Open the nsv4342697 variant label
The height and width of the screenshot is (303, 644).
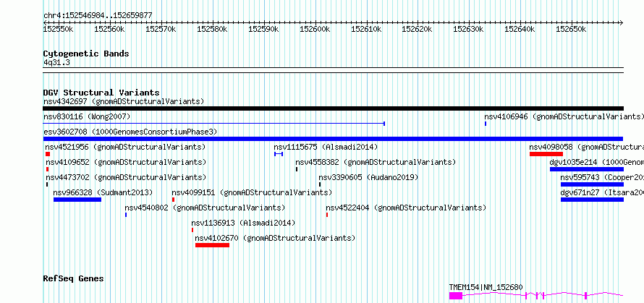coord(124,101)
